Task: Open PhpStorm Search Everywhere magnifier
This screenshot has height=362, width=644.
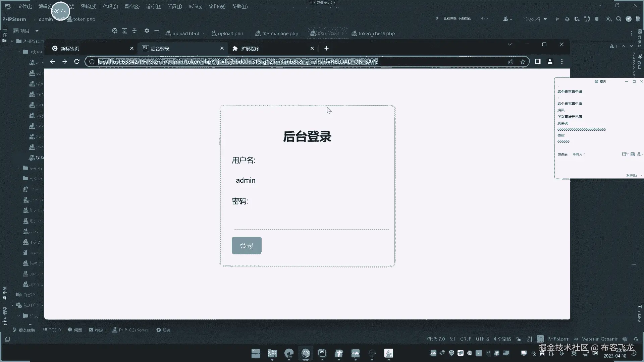Action: [619, 19]
